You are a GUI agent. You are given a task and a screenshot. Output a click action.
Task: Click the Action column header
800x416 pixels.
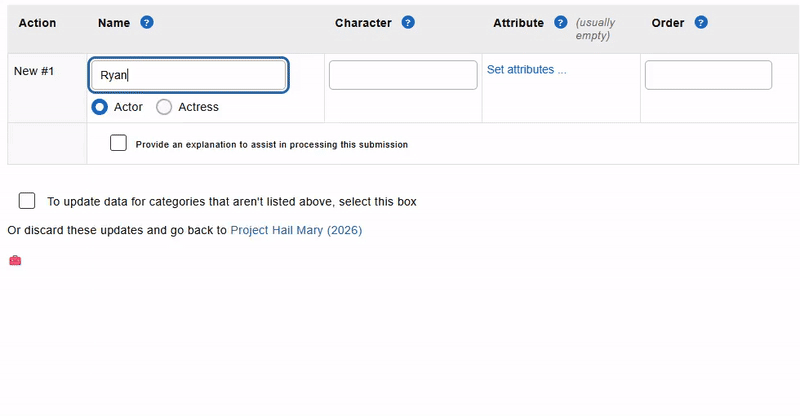(x=37, y=23)
